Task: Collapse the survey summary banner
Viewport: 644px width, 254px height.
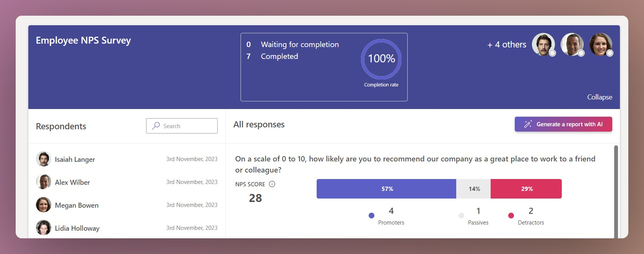Action: (x=599, y=97)
